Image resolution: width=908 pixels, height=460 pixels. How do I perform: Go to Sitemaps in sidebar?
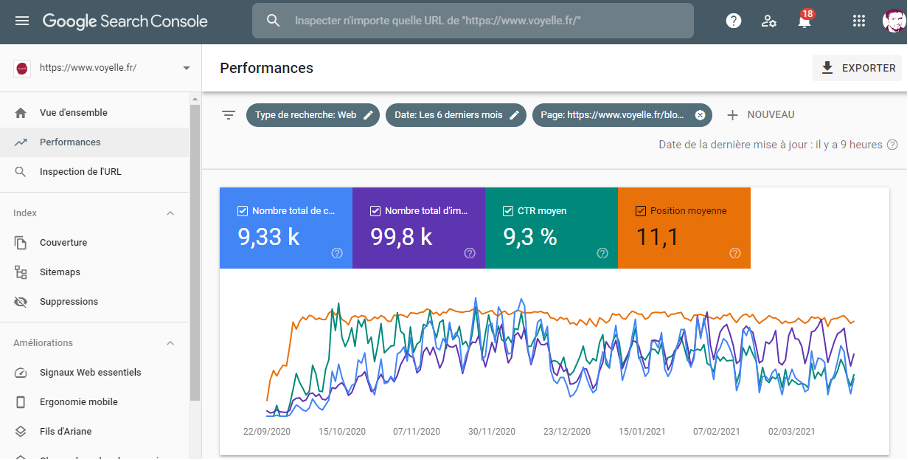pos(60,272)
